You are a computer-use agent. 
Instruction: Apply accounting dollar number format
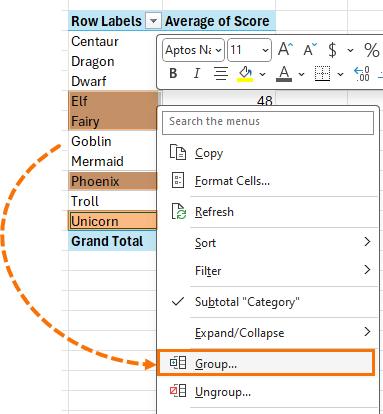[332, 50]
